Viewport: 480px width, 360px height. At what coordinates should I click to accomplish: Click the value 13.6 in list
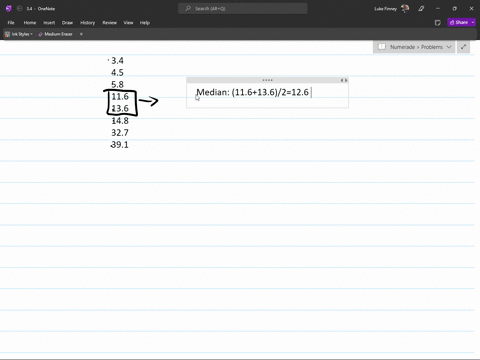[x=120, y=109]
